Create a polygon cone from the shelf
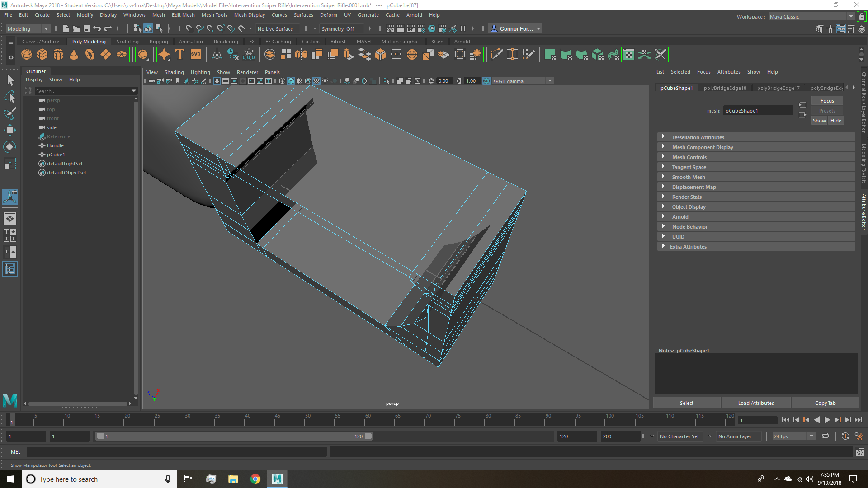Viewport: 868px width, 488px height. coord(74,54)
